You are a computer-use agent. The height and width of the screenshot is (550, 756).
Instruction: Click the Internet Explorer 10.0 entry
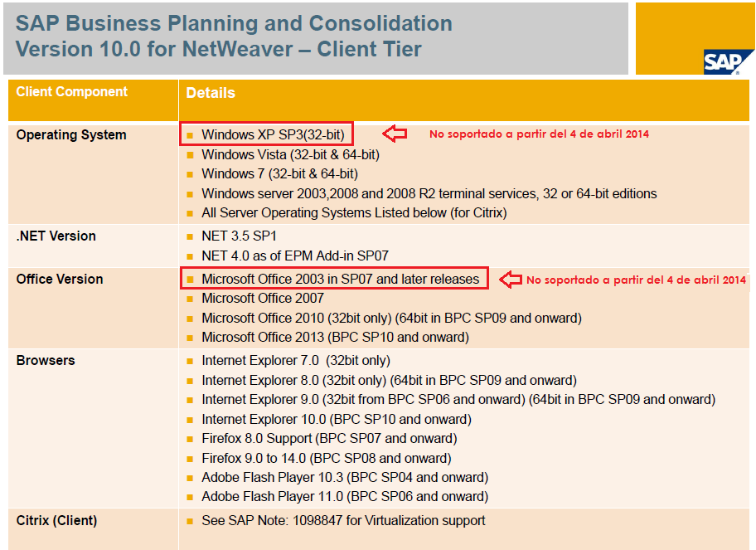pos(336,419)
